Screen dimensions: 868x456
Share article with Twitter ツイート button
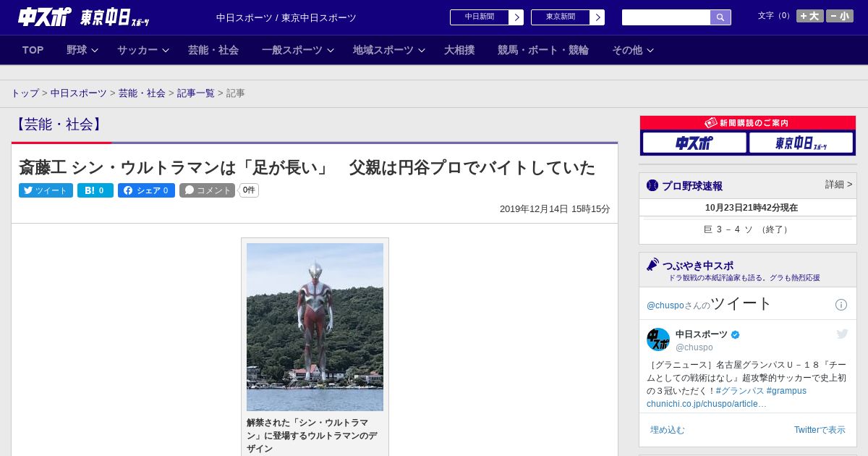(46, 190)
